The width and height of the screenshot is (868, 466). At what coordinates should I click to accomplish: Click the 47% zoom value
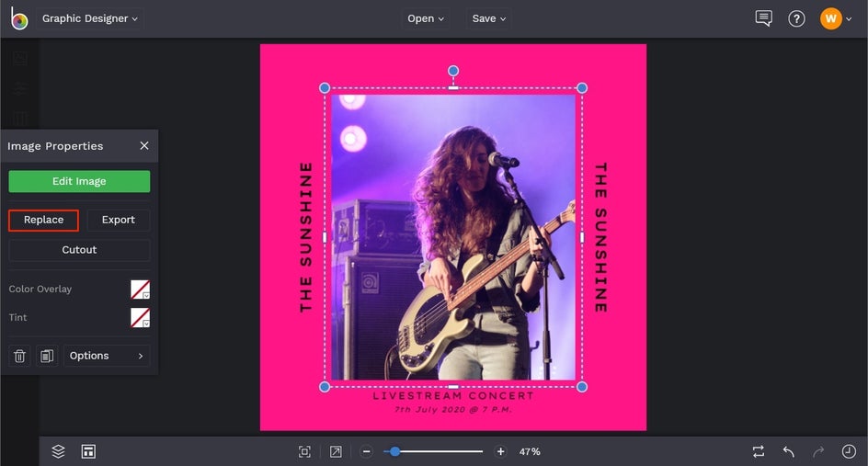tap(530, 451)
